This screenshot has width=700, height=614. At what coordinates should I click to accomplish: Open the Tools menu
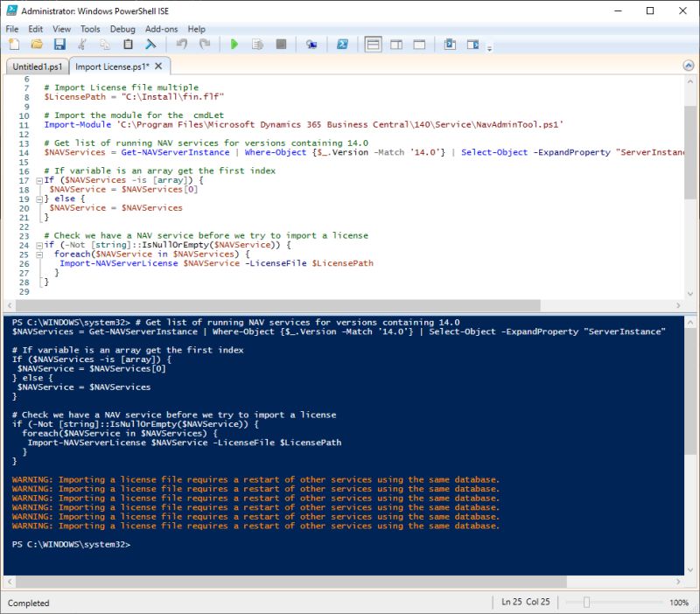pyautogui.click(x=90, y=29)
